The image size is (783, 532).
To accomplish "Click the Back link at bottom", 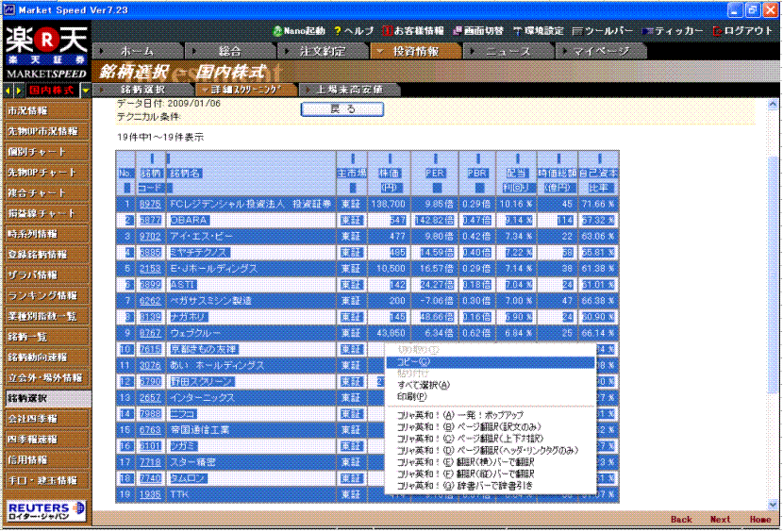I will 681,520.
